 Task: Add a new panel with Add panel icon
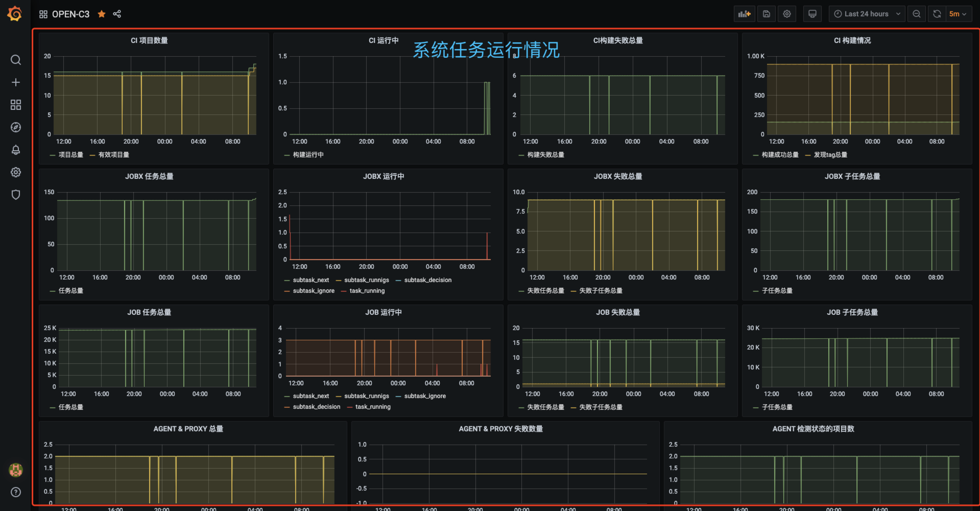(x=744, y=14)
